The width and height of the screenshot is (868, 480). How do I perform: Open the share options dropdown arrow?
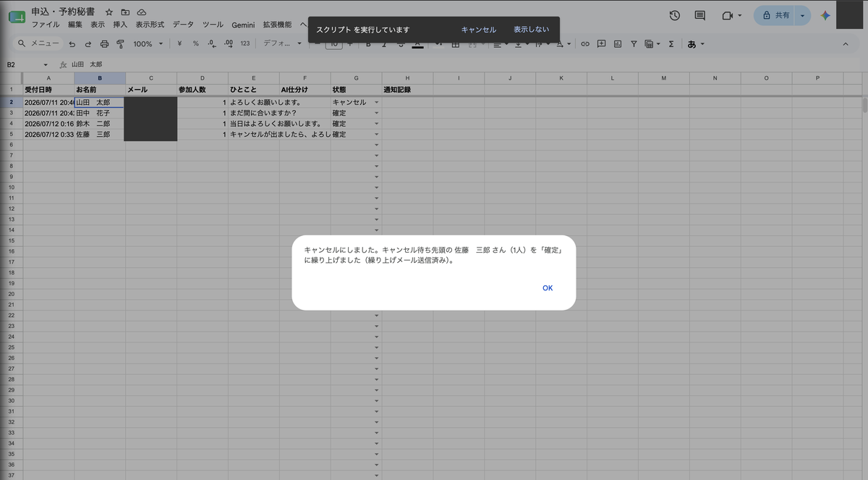(x=803, y=15)
